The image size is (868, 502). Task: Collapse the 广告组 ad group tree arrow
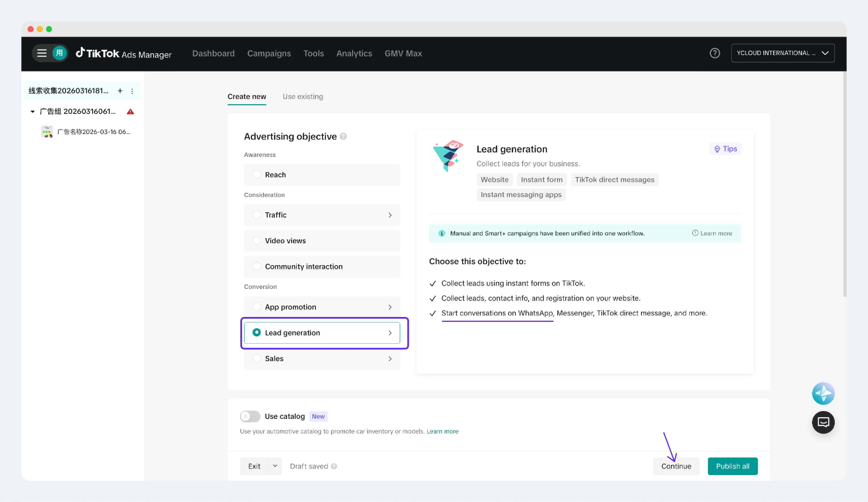(32, 112)
